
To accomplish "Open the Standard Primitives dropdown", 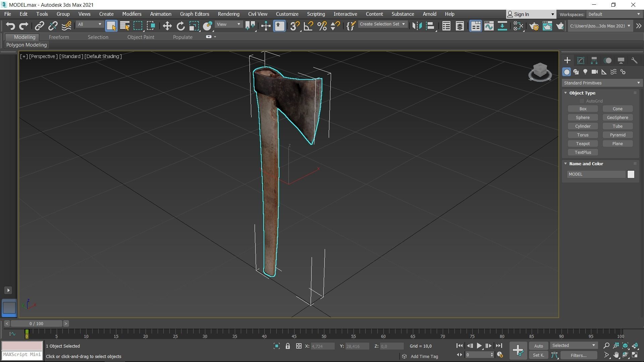I will [x=602, y=83].
